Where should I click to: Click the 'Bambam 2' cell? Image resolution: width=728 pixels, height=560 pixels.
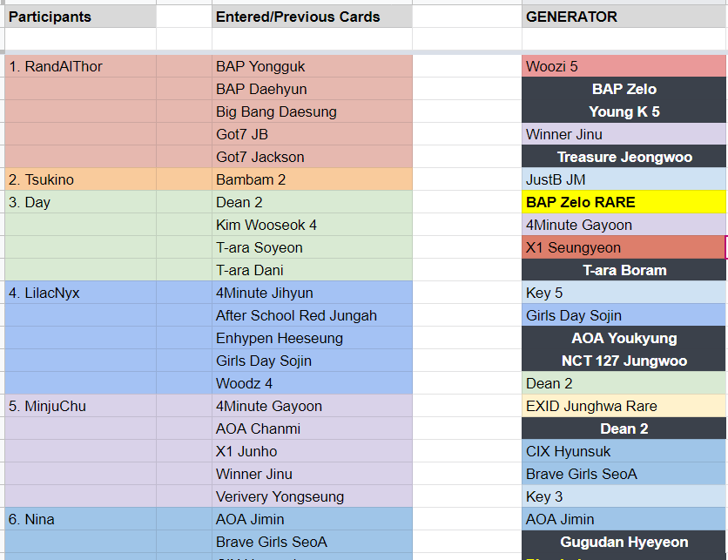pyautogui.click(x=312, y=179)
